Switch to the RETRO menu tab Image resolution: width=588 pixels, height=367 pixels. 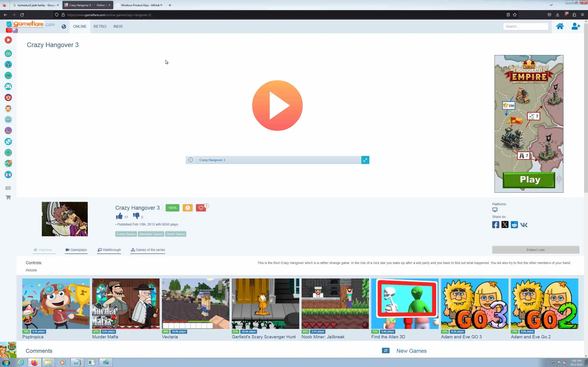pyautogui.click(x=100, y=26)
